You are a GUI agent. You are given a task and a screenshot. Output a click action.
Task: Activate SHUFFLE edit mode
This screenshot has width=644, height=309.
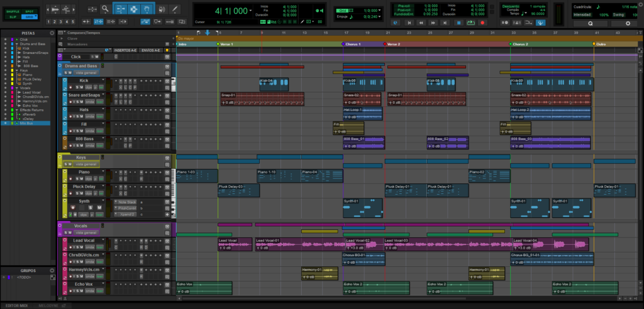tap(12, 12)
